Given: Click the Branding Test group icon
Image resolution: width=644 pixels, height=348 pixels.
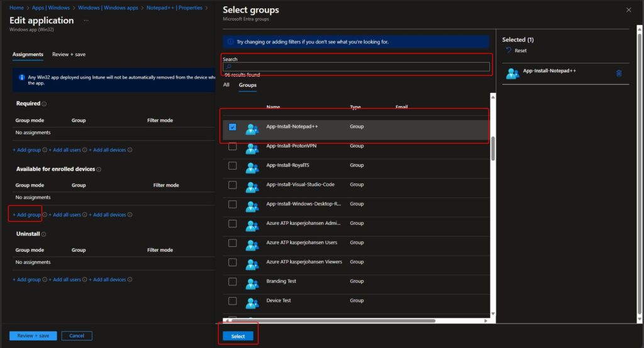Looking at the screenshot, I should [x=252, y=283].
